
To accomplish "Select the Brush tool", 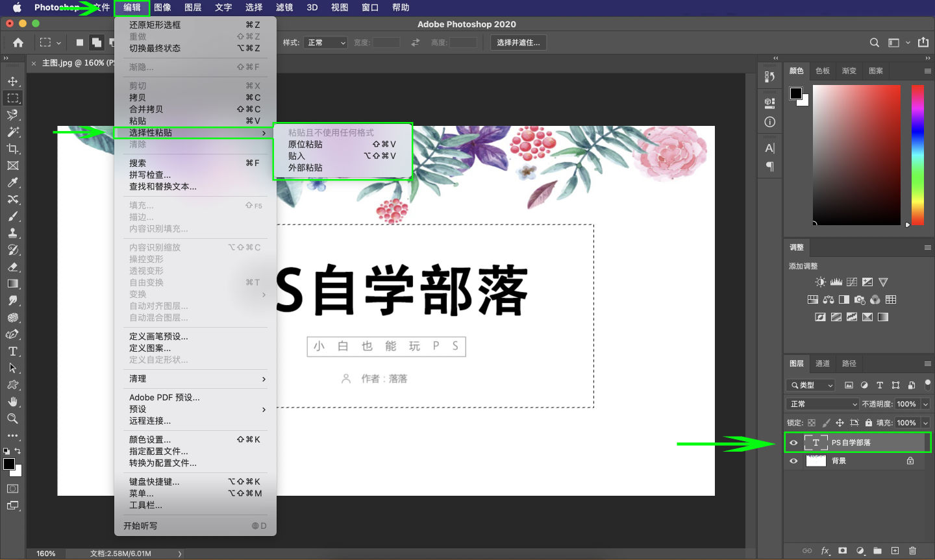I will pyautogui.click(x=13, y=216).
